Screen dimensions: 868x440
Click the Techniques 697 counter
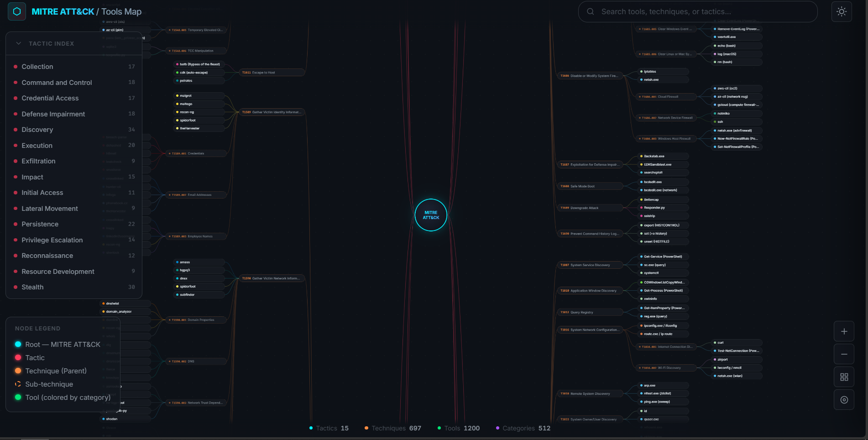coord(393,428)
